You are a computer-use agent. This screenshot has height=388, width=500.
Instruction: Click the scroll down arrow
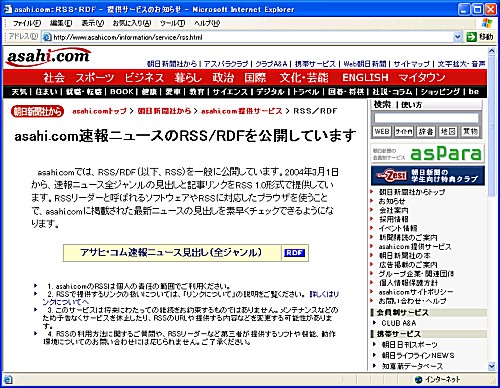point(491,366)
